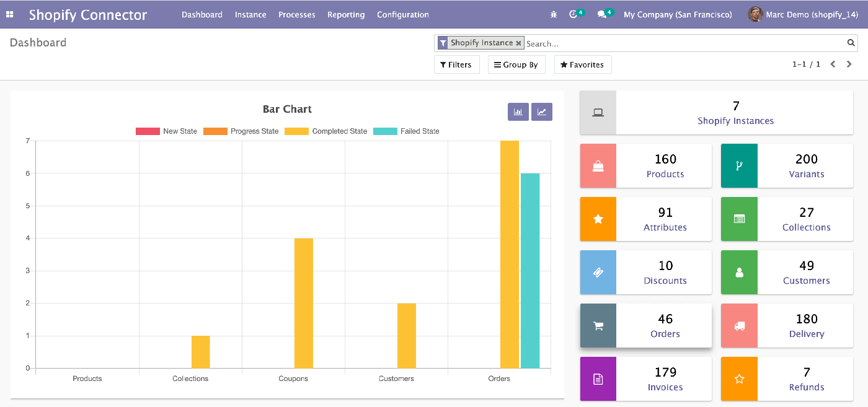Open the Refunds count link
Image resolution: width=868 pixels, height=407 pixels.
(x=807, y=387)
